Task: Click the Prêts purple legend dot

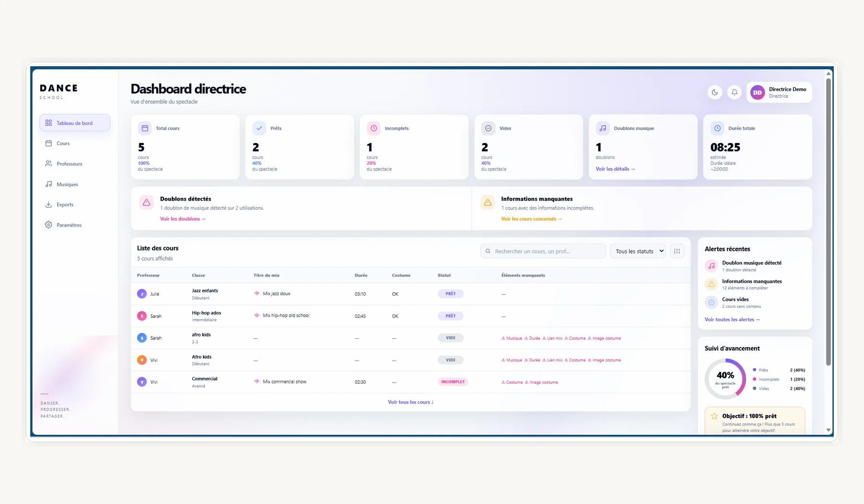Action: tap(755, 370)
